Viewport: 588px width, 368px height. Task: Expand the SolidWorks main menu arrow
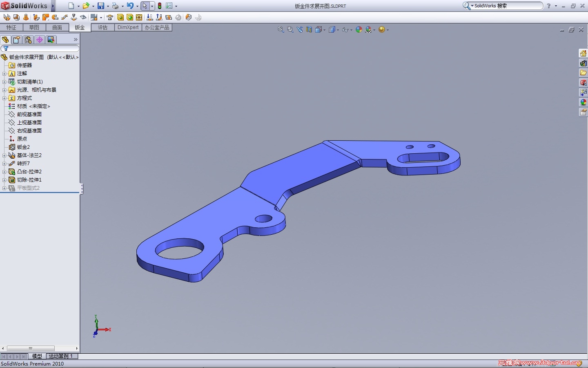(53, 6)
